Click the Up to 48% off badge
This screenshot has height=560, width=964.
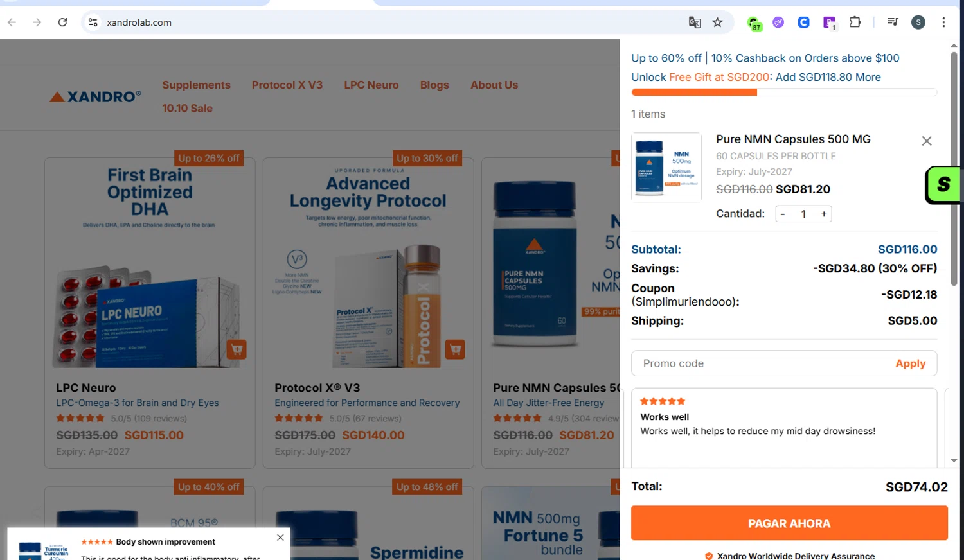tap(427, 487)
